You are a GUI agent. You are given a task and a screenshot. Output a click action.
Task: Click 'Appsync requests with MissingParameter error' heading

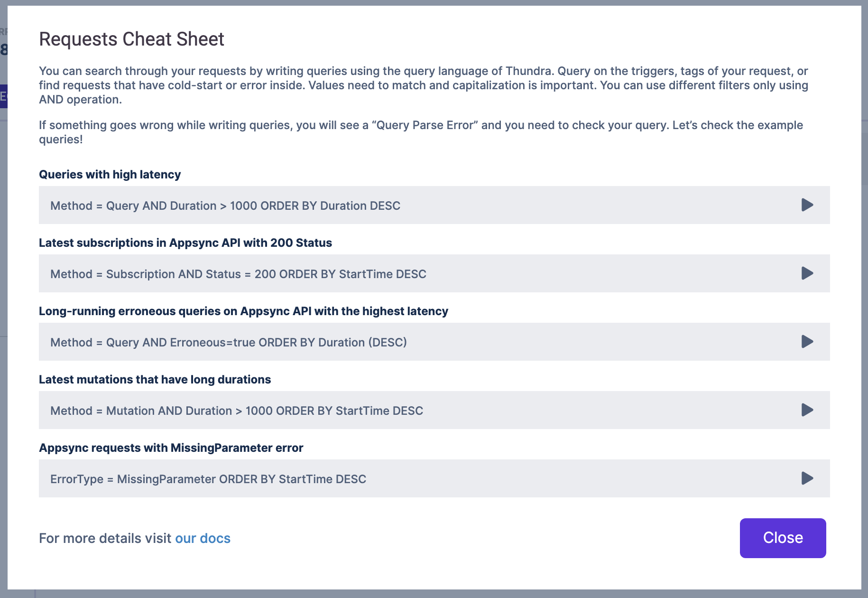click(171, 448)
